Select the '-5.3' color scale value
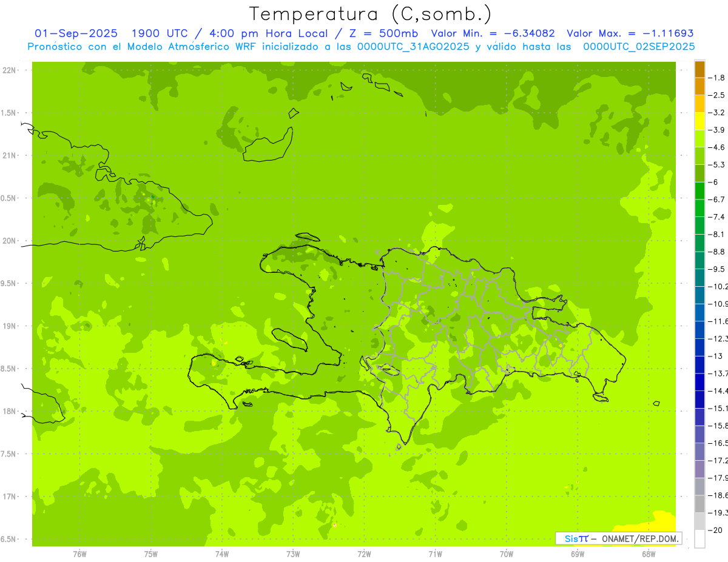The width and height of the screenshot is (728, 562). pos(716,165)
